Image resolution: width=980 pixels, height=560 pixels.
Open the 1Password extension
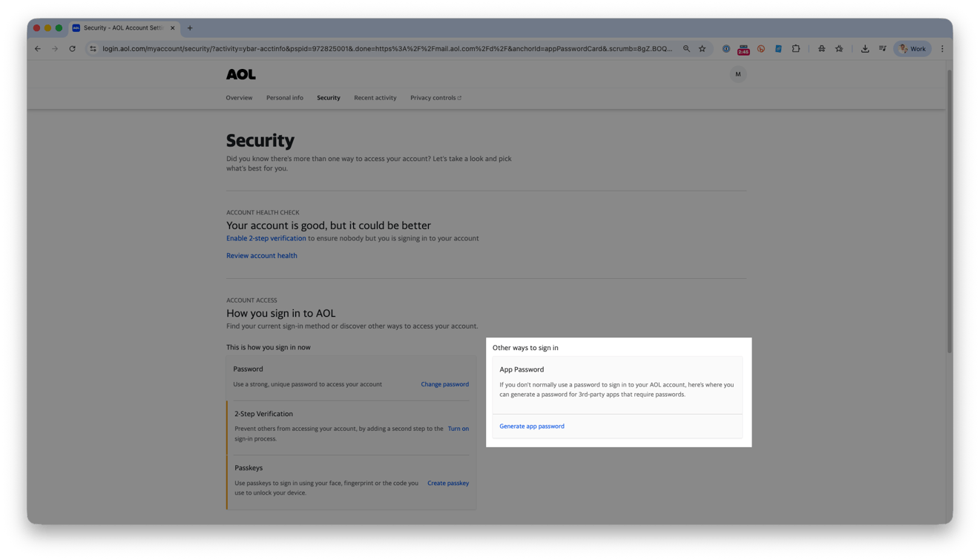pyautogui.click(x=726, y=48)
